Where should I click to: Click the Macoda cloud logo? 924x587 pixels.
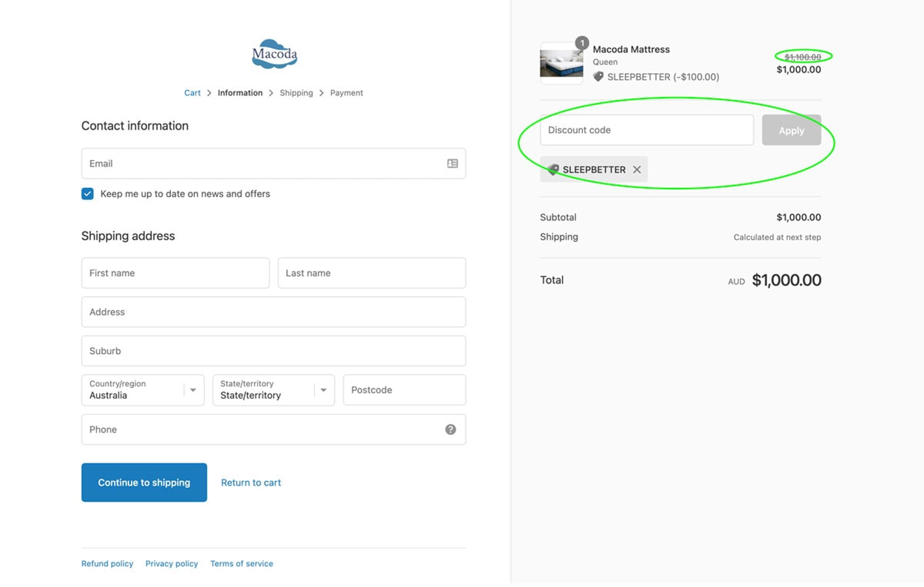pyautogui.click(x=274, y=54)
